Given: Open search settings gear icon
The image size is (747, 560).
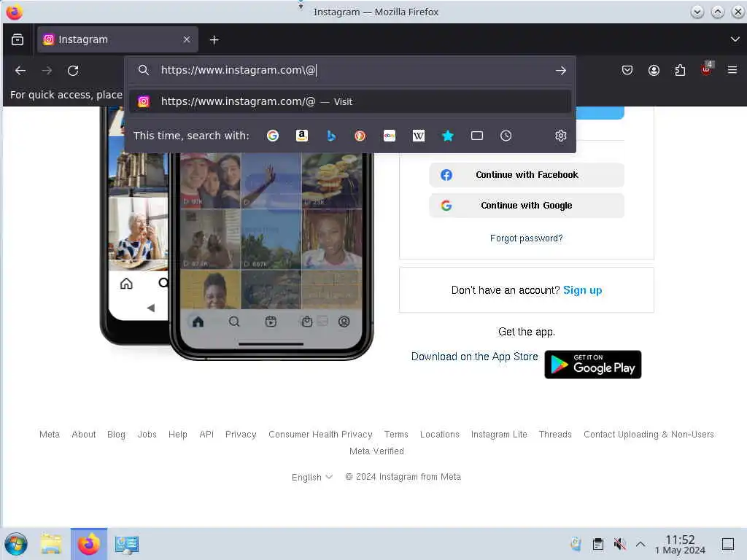Looking at the screenshot, I should click(x=561, y=136).
